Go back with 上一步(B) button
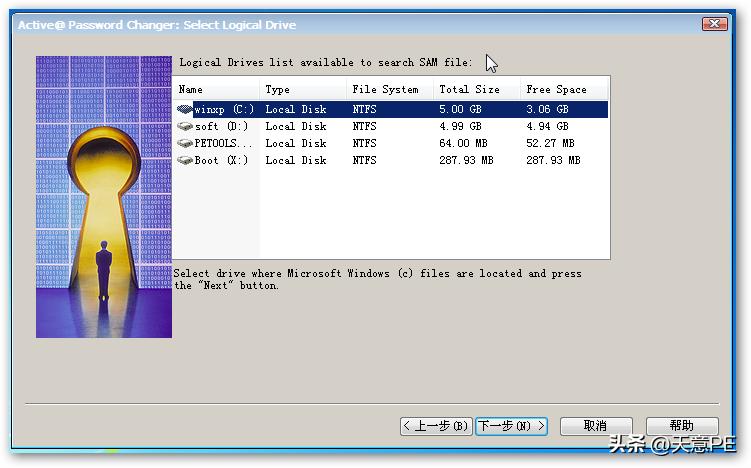Screen dimensions: 751x468 point(436,426)
